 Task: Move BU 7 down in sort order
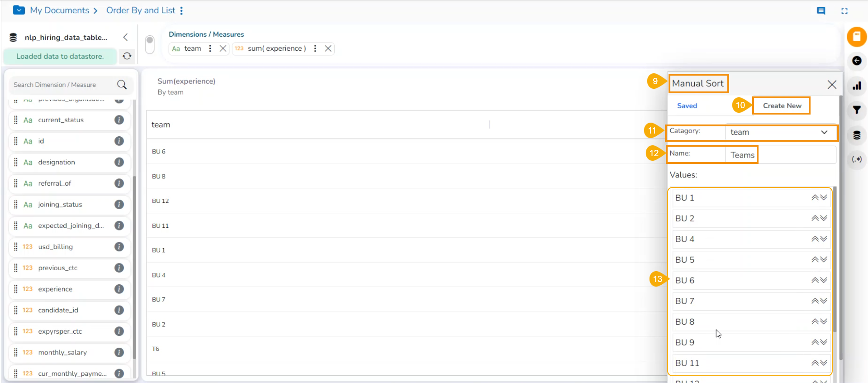coord(824,301)
